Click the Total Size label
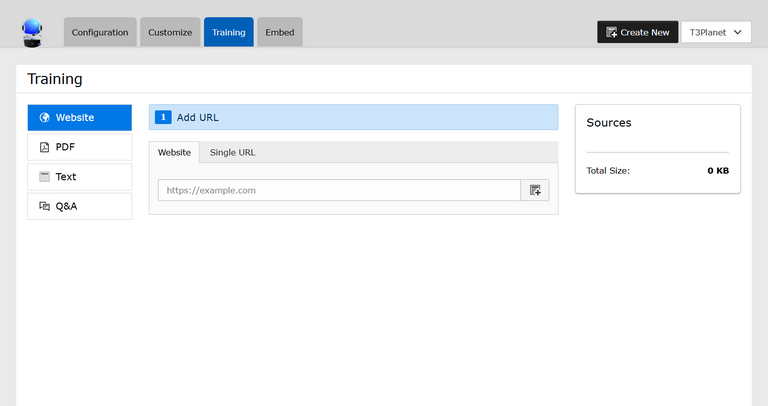 point(608,170)
